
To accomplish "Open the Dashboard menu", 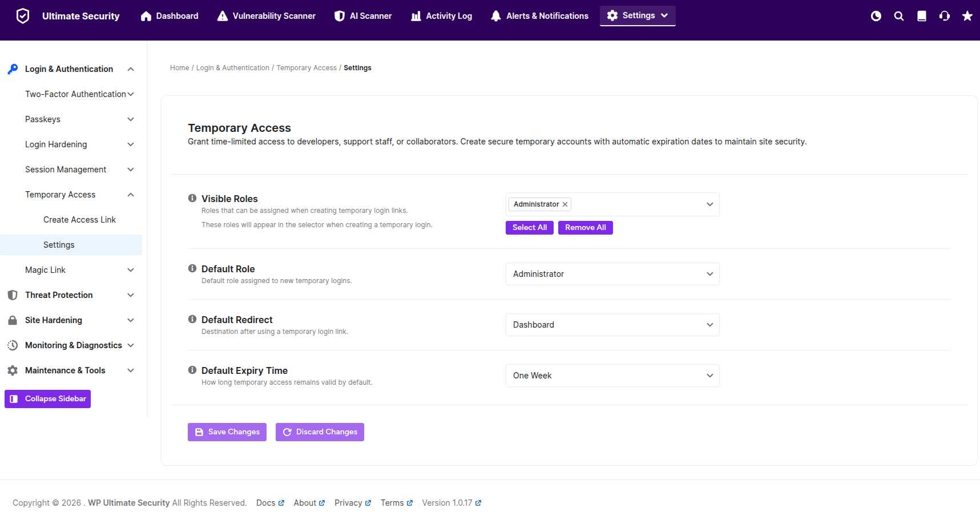I will pos(170,16).
